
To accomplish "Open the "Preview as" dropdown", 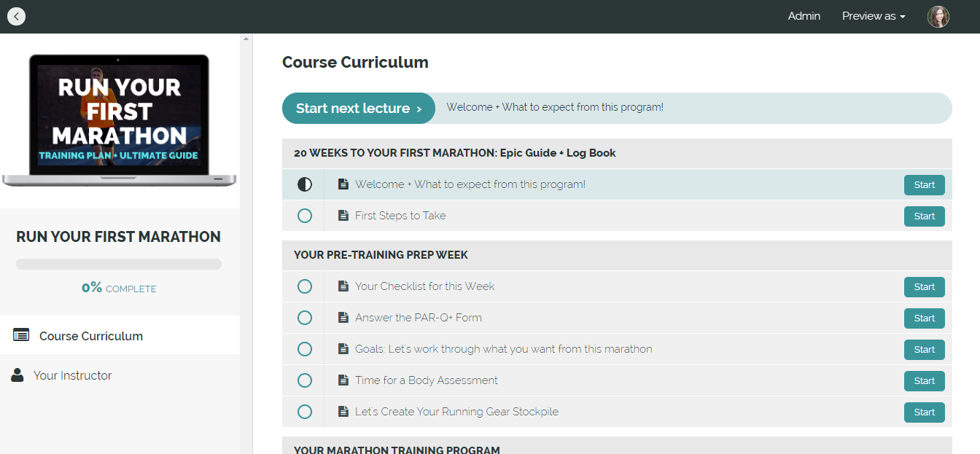I will coord(873,15).
